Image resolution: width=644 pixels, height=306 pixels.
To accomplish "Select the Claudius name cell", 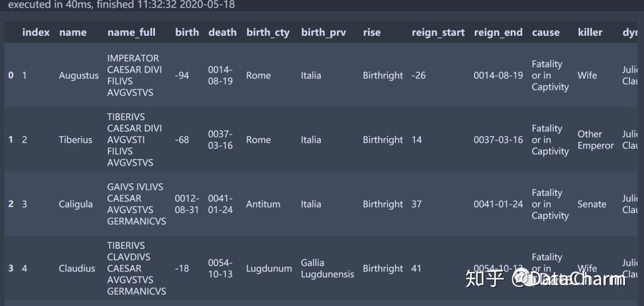I will [x=77, y=268].
